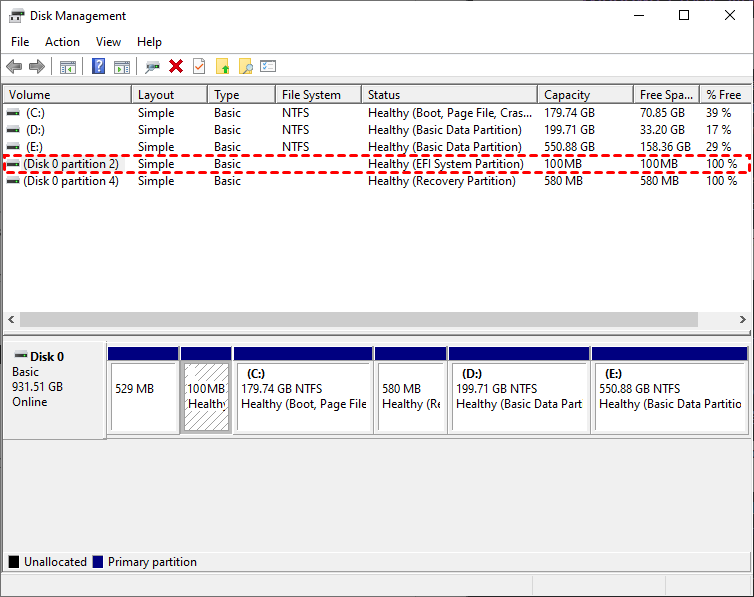Select the Disk 0 partition 4 row
Screen dimensions: 754x597
70,181
